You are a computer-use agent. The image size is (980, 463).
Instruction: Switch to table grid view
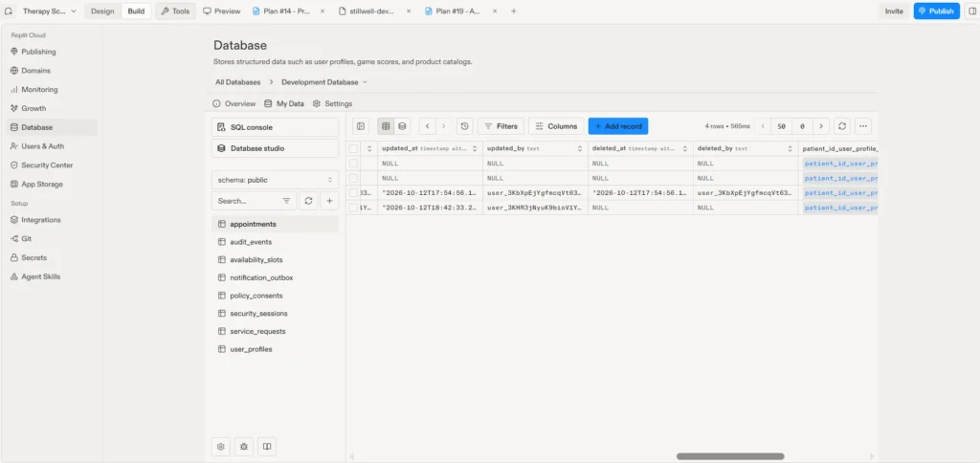386,126
